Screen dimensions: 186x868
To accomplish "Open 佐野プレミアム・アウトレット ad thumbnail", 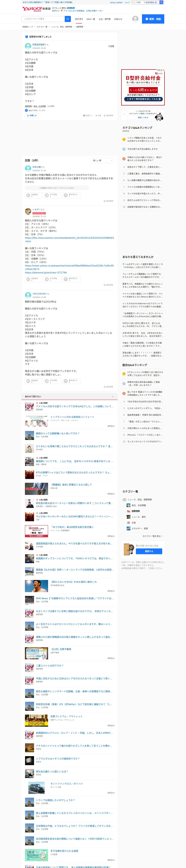I will (37, 720).
